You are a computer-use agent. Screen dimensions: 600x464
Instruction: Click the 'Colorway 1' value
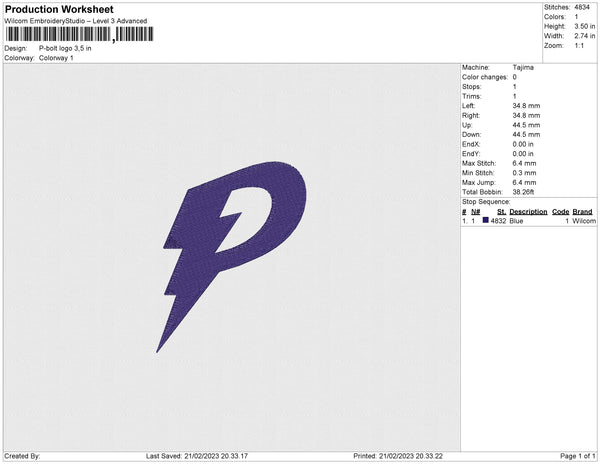click(x=56, y=58)
